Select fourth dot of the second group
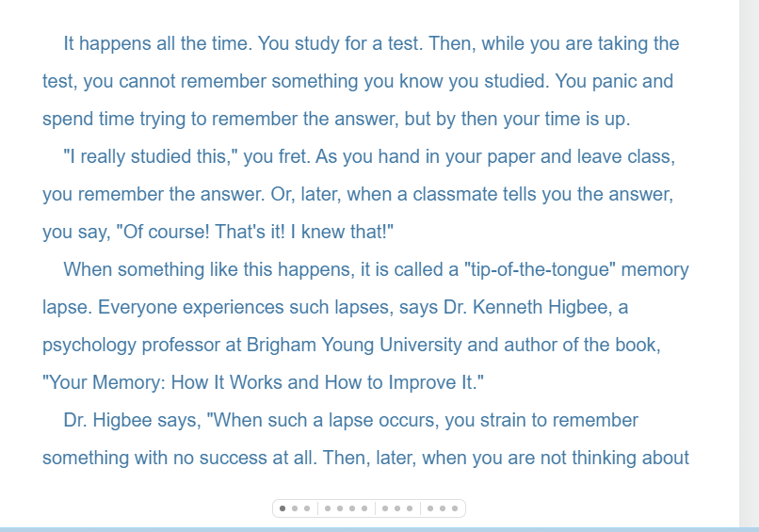This screenshot has height=532, width=759. 364,508
